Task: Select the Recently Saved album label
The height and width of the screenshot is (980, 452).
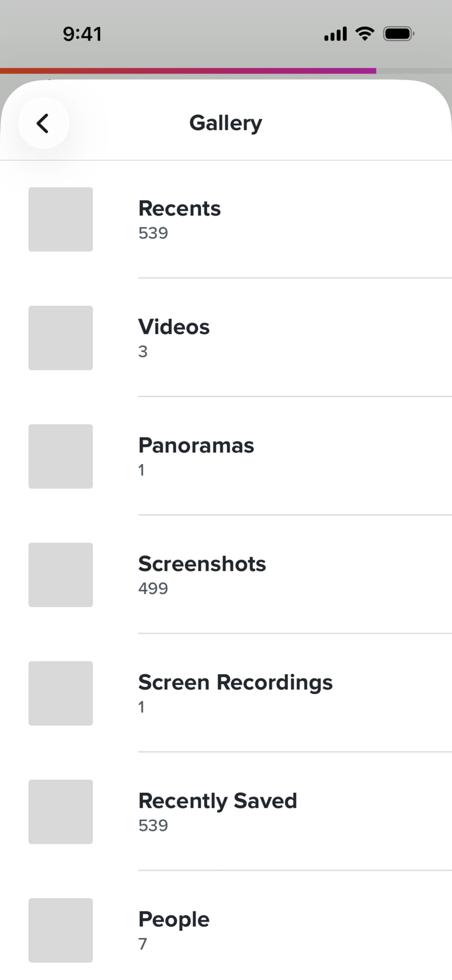Action: coord(218,801)
